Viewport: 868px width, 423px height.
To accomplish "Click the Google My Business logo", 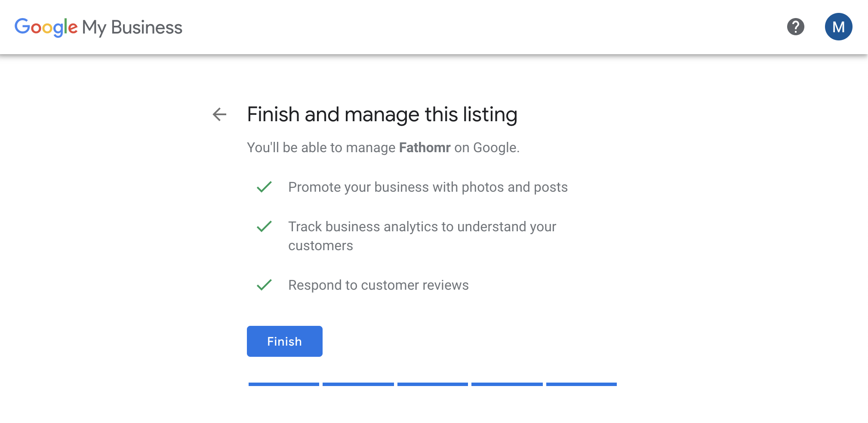I will click(98, 27).
